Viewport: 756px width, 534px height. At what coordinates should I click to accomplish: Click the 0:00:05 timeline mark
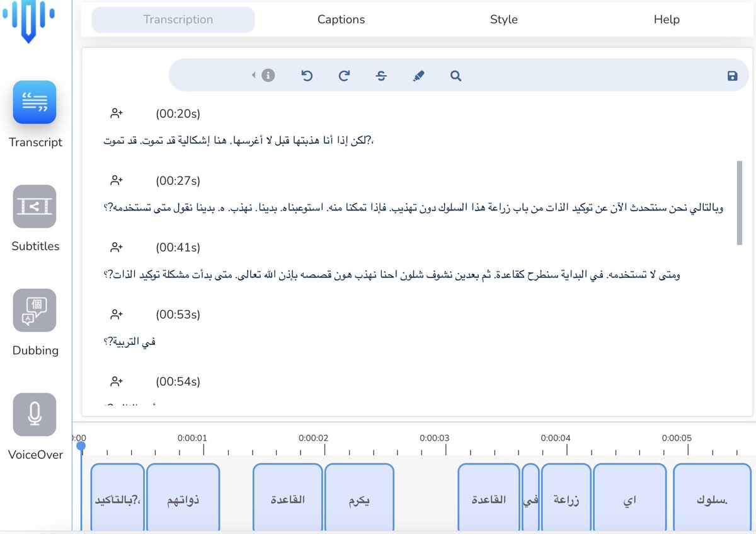coord(677,438)
